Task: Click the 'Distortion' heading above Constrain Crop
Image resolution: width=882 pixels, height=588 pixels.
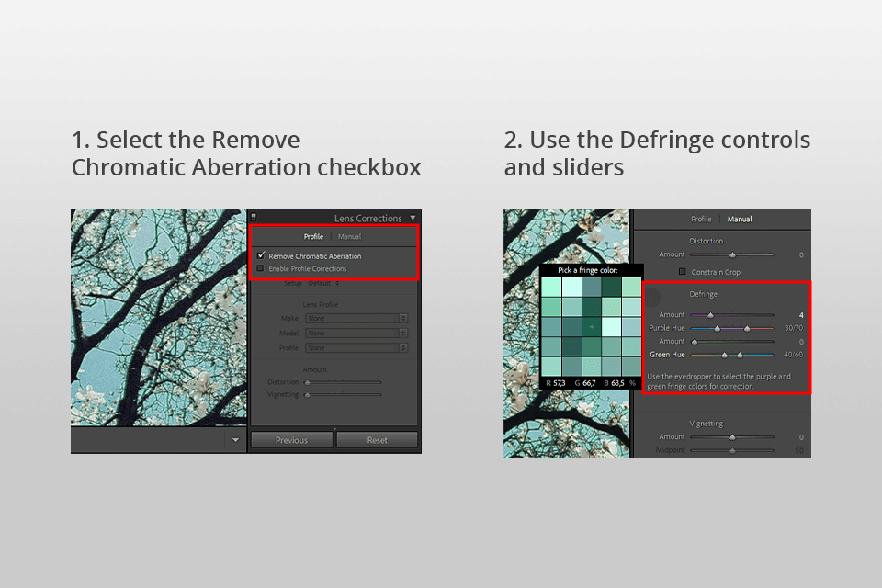Action: (x=706, y=241)
